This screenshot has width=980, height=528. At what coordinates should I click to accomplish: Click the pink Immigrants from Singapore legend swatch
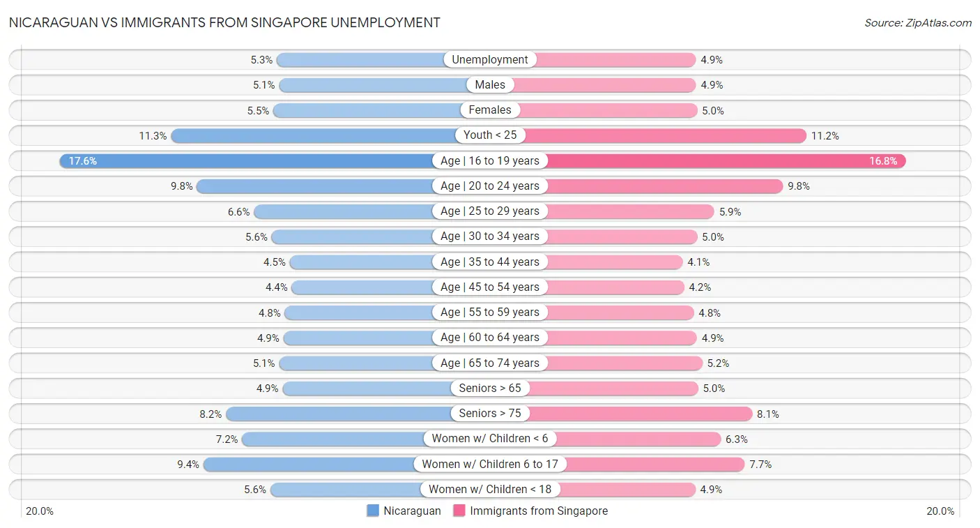[x=459, y=511]
